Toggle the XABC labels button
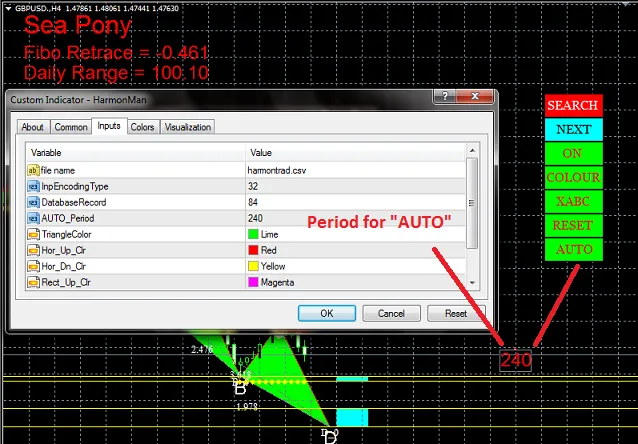Viewport: 638px width, 444px height. point(572,201)
